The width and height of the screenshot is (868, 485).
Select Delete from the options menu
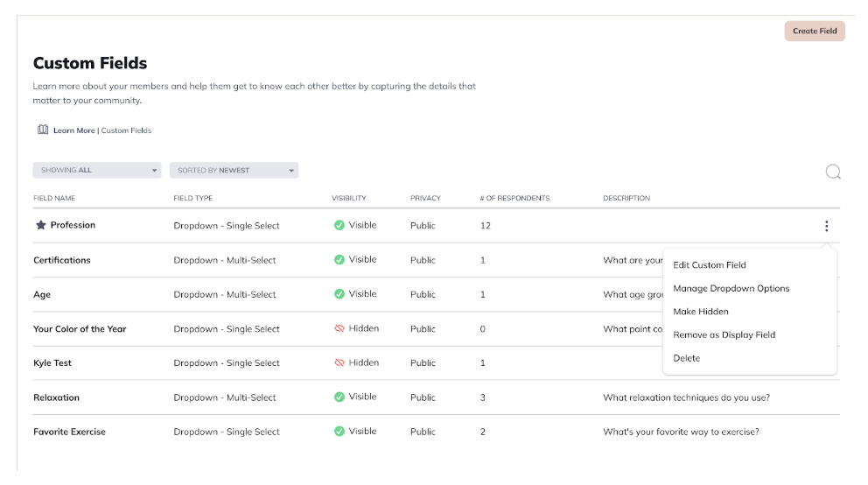point(686,358)
